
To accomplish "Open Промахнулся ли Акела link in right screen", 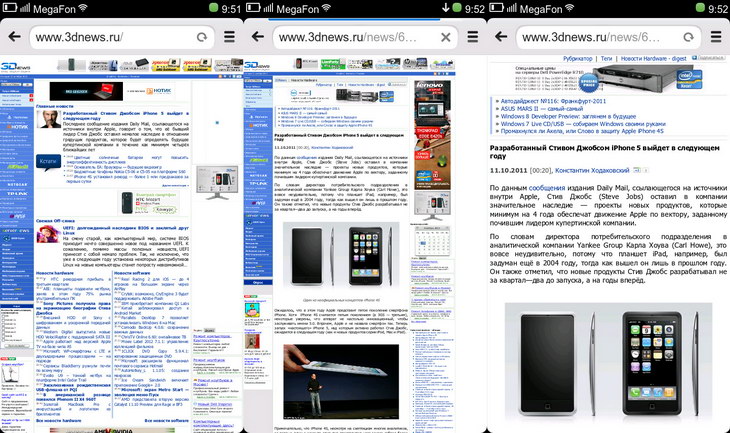I will point(582,131).
